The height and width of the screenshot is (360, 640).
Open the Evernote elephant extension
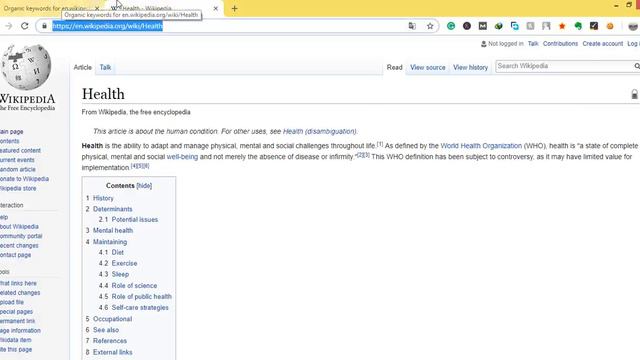click(x=578, y=26)
